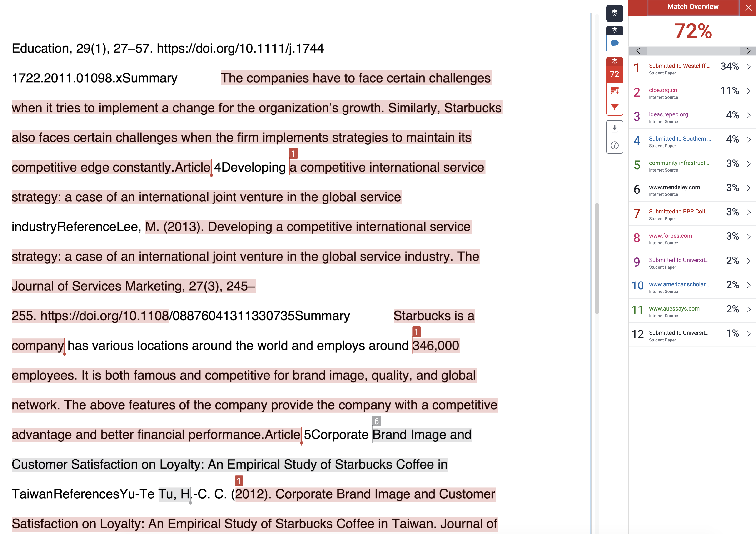Select the ideas.repec.org source entry
The height and width of the screenshot is (534, 756).
692,116
